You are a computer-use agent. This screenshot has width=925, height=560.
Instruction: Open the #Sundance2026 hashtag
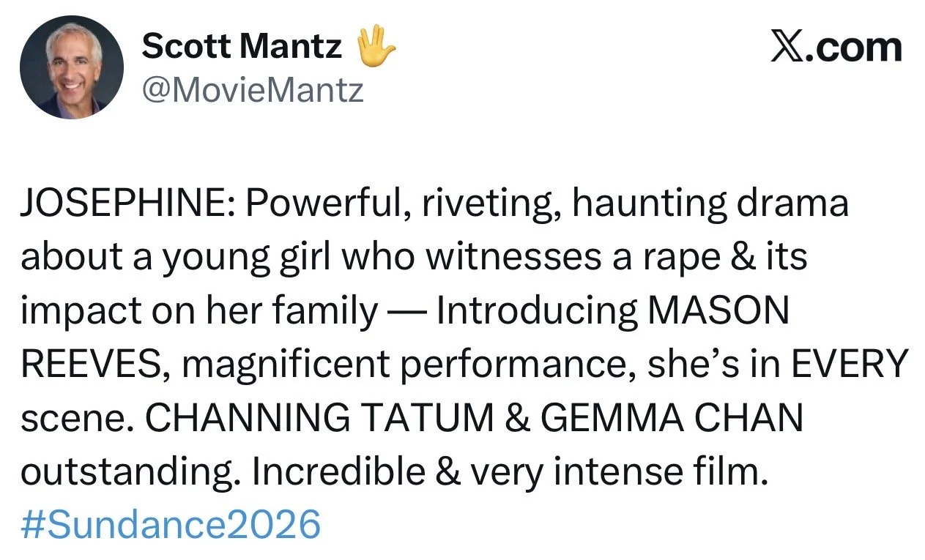(171, 525)
